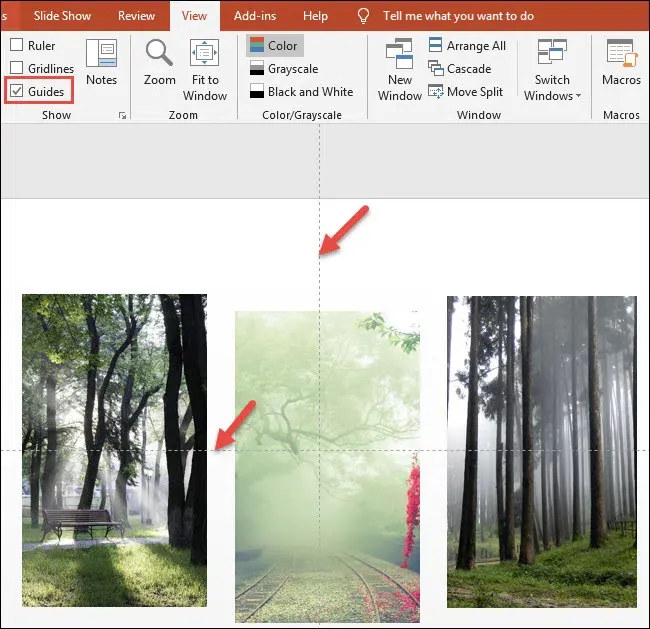Screen dimensions: 650x629
Task: Select Grayscale view mode
Action: pyautogui.click(x=284, y=68)
